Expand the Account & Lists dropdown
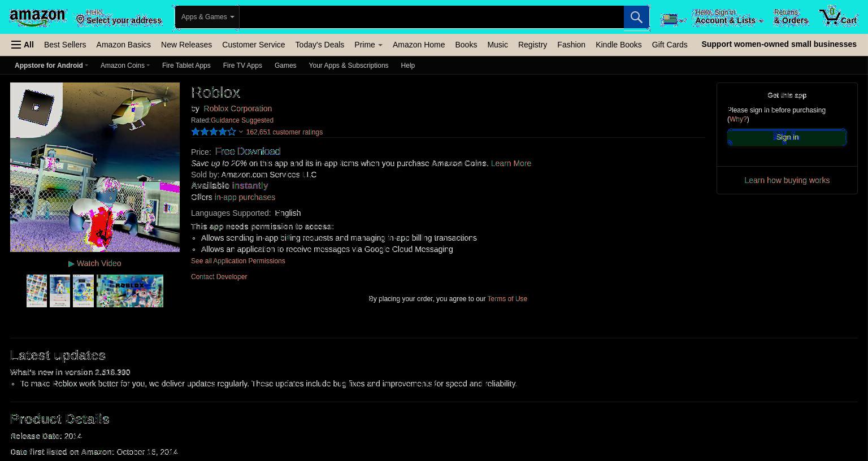Viewport: 868px width, 461px height. point(728,17)
